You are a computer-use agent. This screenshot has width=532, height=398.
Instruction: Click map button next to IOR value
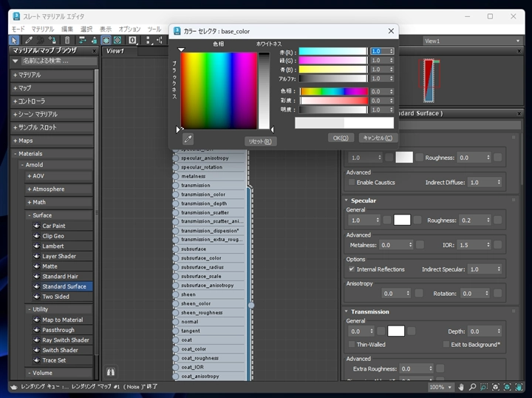pyautogui.click(x=498, y=245)
